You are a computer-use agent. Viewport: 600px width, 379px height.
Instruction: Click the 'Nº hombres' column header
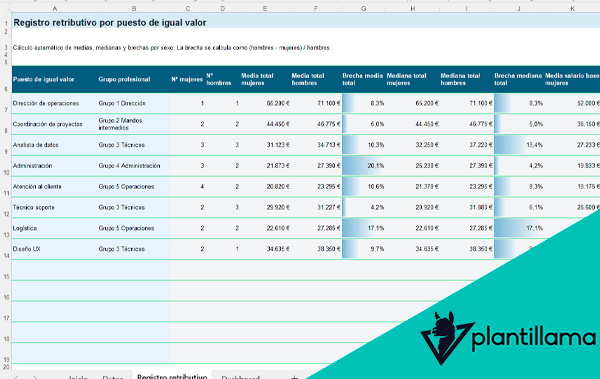tap(222, 79)
